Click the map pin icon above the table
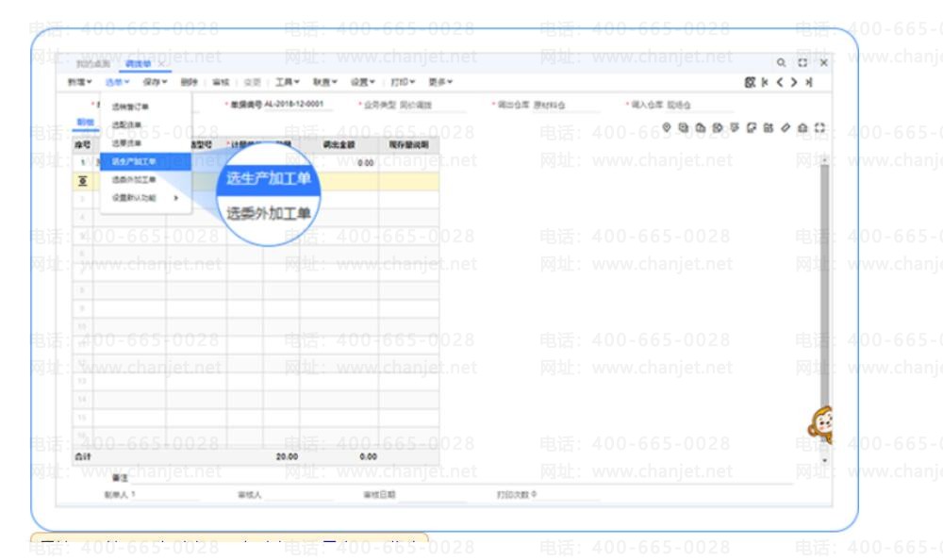This screenshot has height=560, width=943. point(667,127)
